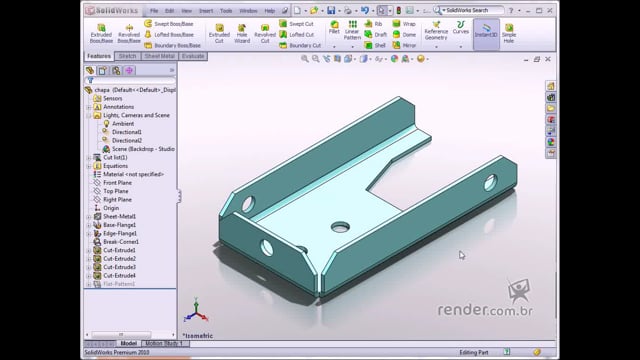Click the New document icon

coord(298,11)
